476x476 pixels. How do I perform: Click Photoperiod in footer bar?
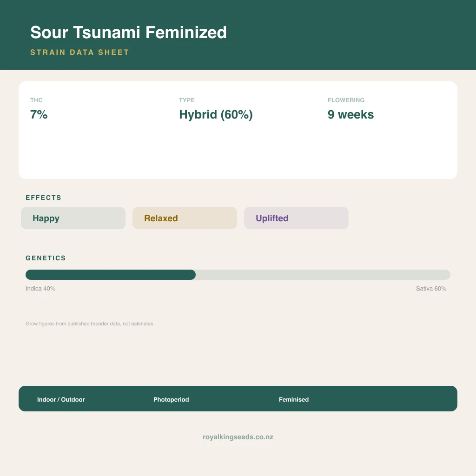[171, 399]
